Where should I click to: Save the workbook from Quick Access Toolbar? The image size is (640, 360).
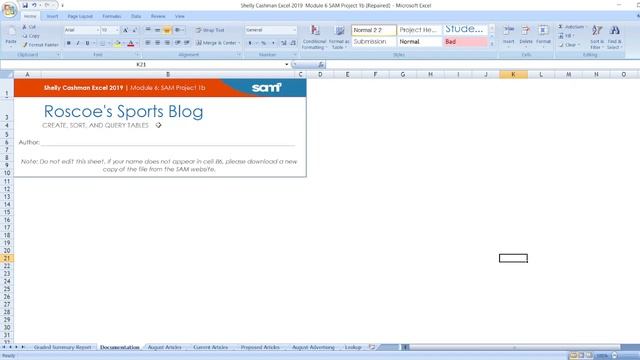coord(25,5)
